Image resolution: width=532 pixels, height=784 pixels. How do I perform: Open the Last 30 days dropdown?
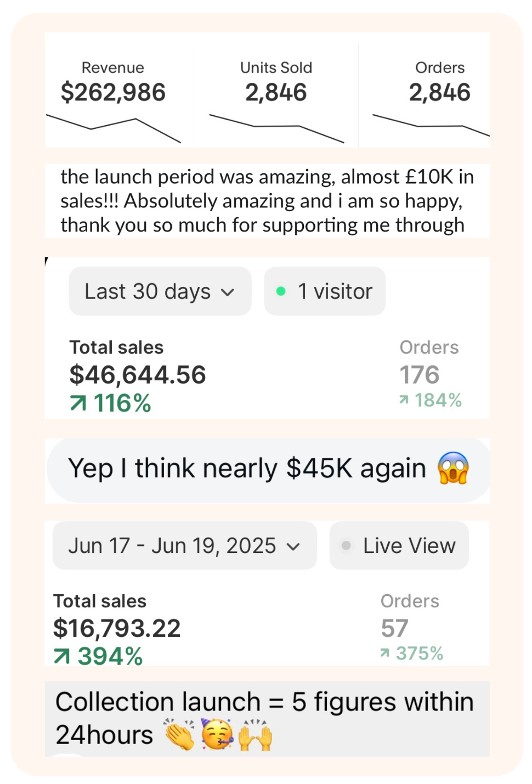point(160,291)
